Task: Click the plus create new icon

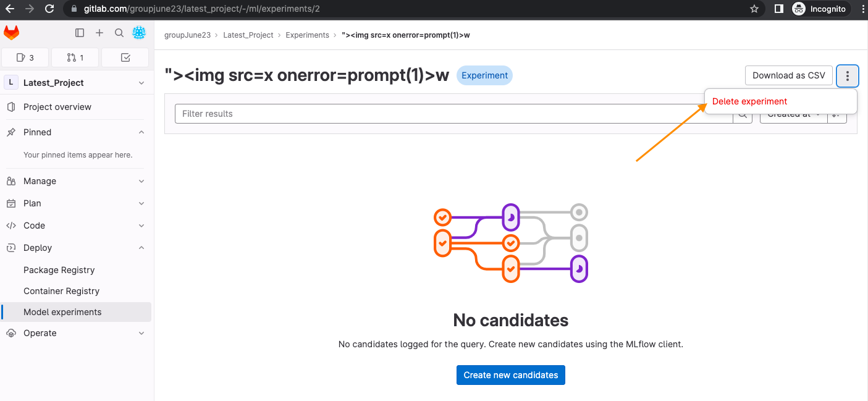Action: pyautogui.click(x=99, y=33)
